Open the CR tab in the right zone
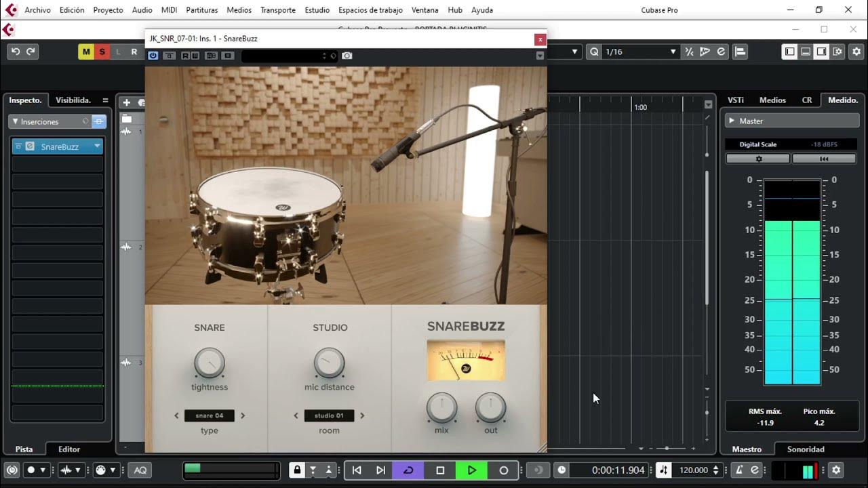The width and height of the screenshot is (868, 488). tap(807, 100)
